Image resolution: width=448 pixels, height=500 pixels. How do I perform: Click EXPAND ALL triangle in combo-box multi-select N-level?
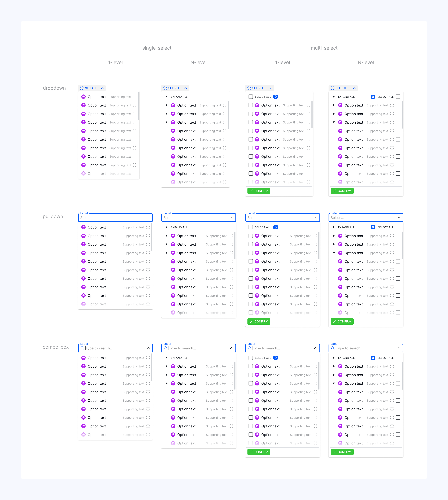[x=334, y=358]
